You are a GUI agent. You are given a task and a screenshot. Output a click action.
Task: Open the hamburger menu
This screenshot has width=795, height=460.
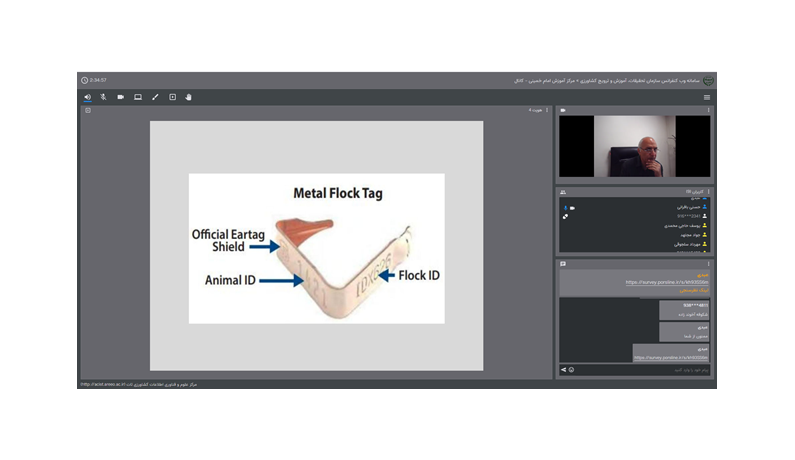[x=707, y=97]
